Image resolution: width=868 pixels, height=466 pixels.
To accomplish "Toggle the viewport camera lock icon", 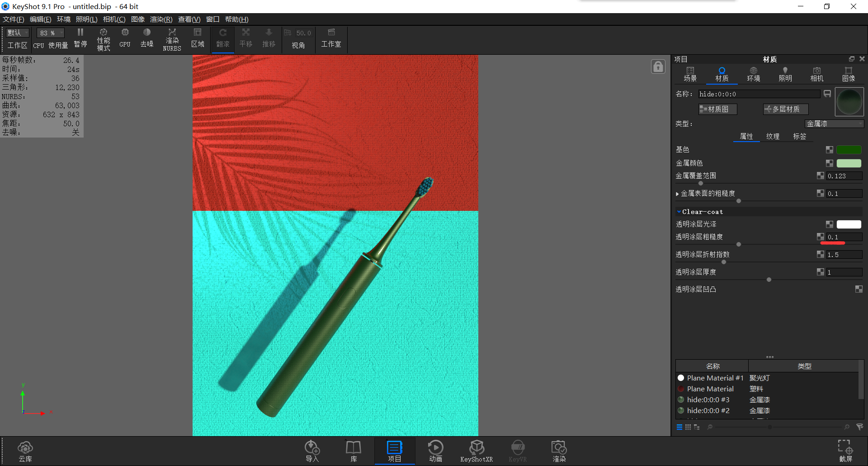I will tap(658, 66).
